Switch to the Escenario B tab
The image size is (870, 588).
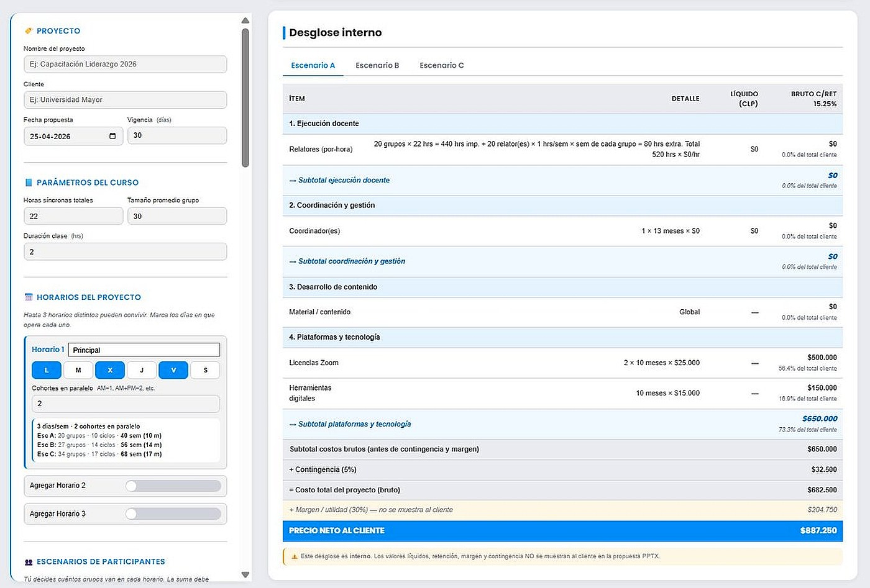point(377,65)
